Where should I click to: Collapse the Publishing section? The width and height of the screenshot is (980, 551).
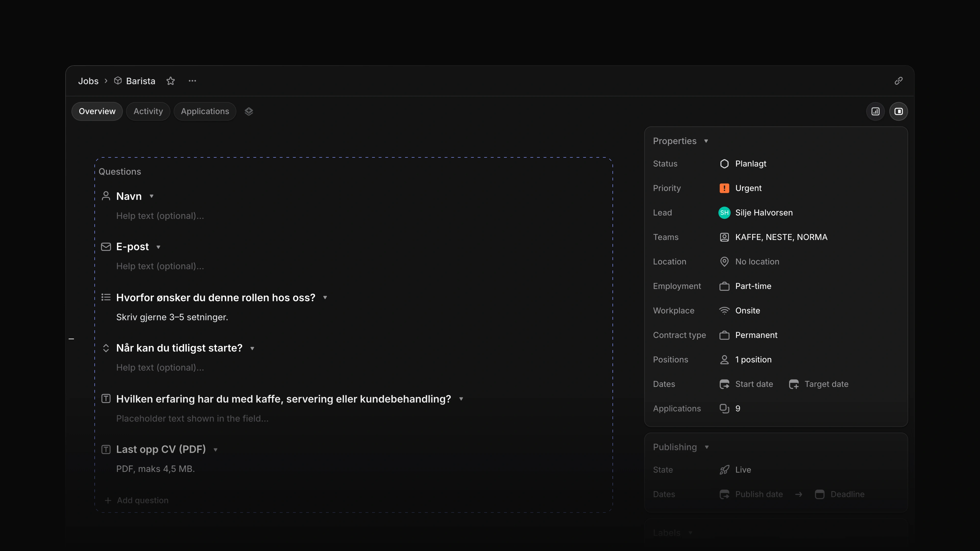click(x=707, y=447)
